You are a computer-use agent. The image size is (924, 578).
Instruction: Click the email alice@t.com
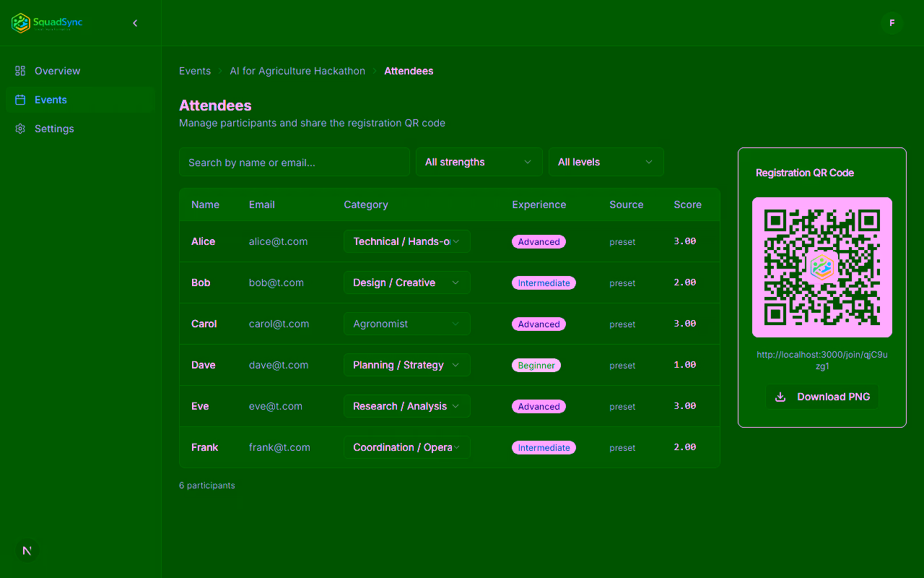[x=279, y=241]
